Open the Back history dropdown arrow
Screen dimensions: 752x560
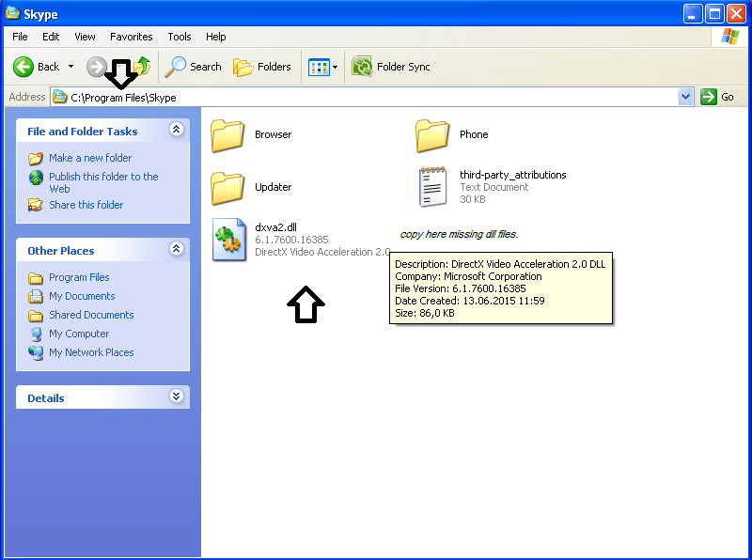pyautogui.click(x=71, y=67)
